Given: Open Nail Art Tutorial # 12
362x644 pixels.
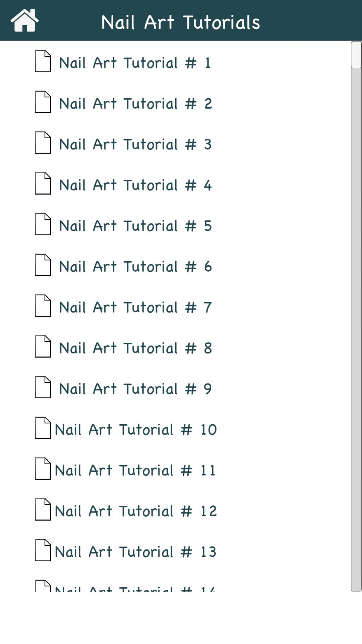Looking at the screenshot, I should coord(135,511).
